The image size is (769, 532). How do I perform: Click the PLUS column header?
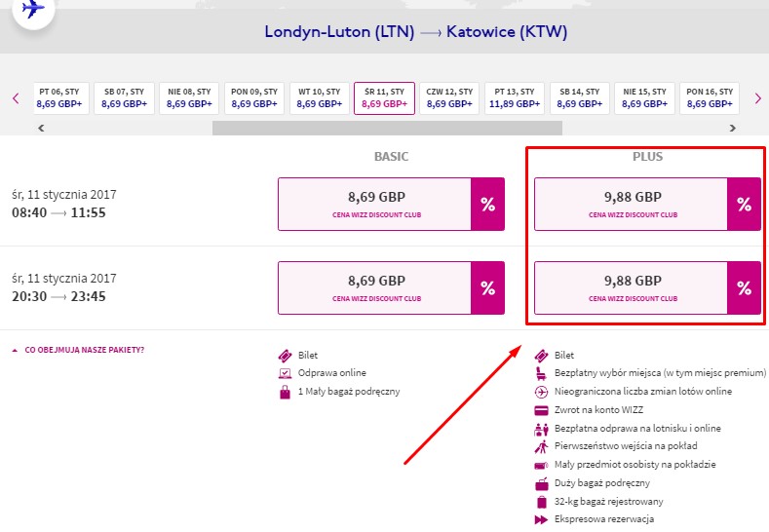[647, 157]
